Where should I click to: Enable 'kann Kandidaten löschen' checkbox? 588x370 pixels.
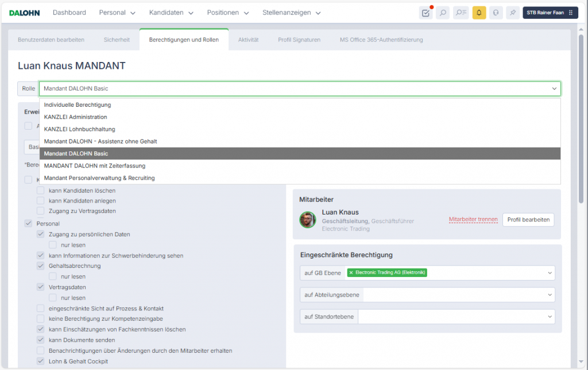[41, 190]
